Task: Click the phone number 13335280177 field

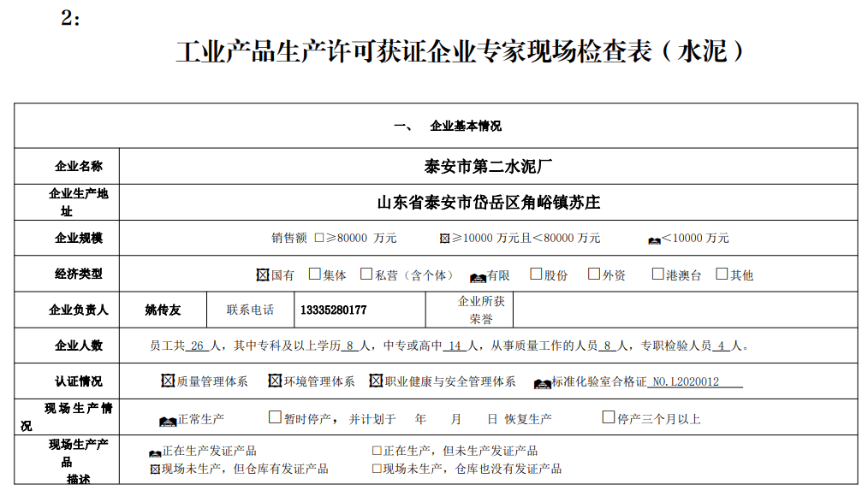Action: pos(334,310)
